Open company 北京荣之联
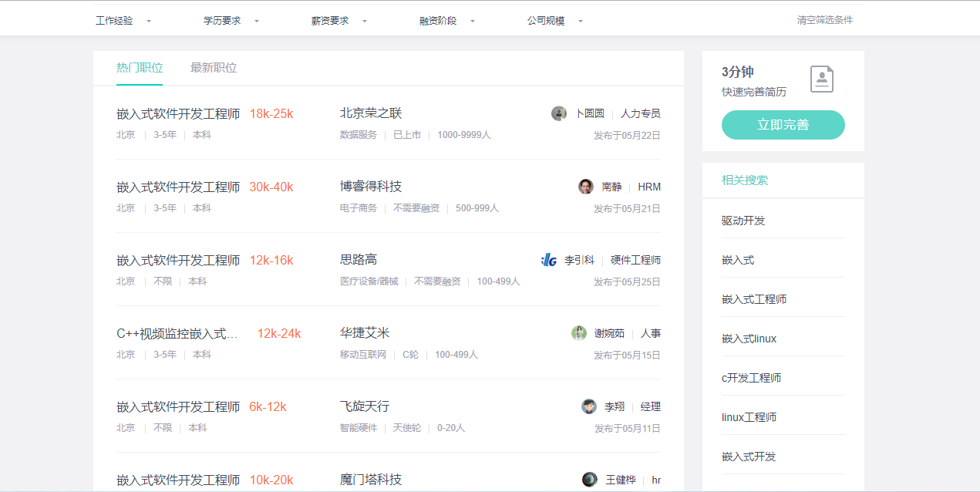This screenshot has width=980, height=492. [x=371, y=113]
